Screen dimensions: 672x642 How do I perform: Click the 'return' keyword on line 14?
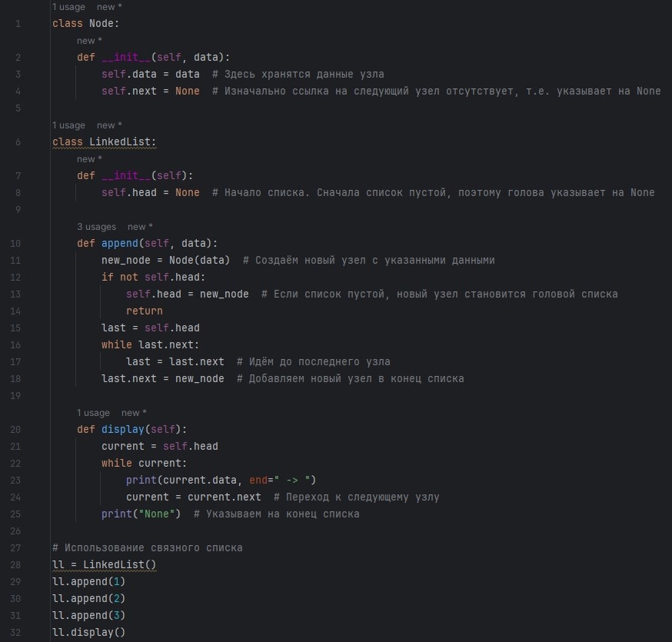coord(145,311)
